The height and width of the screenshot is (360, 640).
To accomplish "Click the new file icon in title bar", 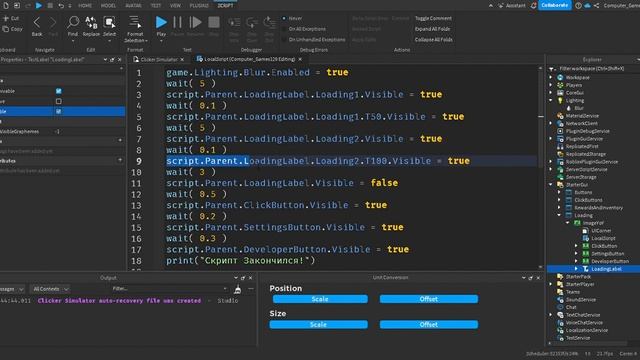I will coord(6,5).
